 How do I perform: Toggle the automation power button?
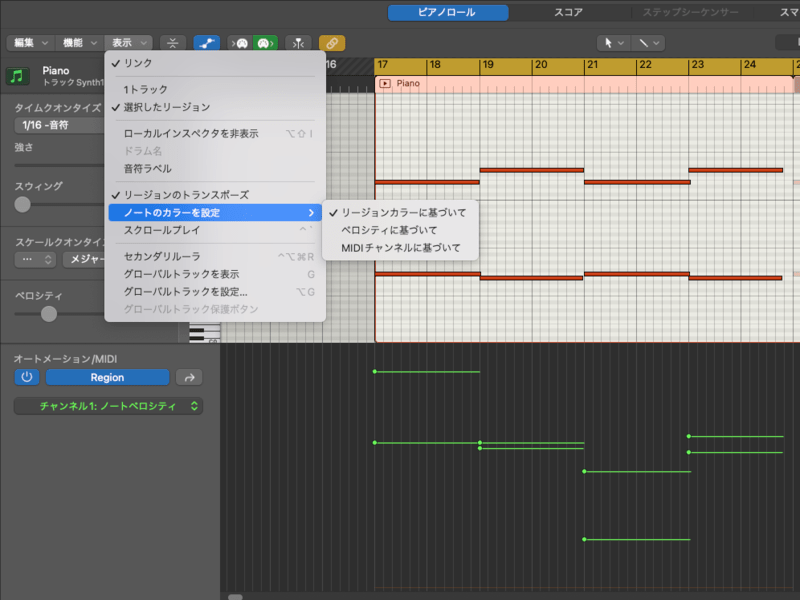(27, 377)
